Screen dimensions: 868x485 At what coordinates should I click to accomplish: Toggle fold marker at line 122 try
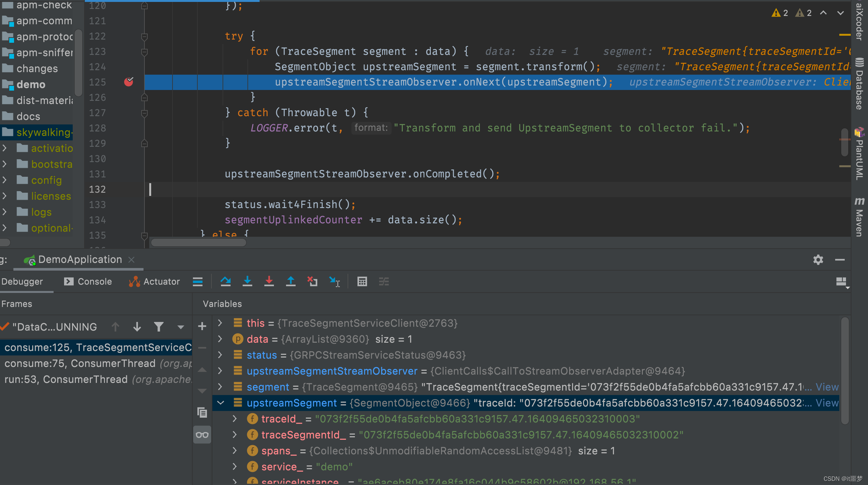pos(144,36)
